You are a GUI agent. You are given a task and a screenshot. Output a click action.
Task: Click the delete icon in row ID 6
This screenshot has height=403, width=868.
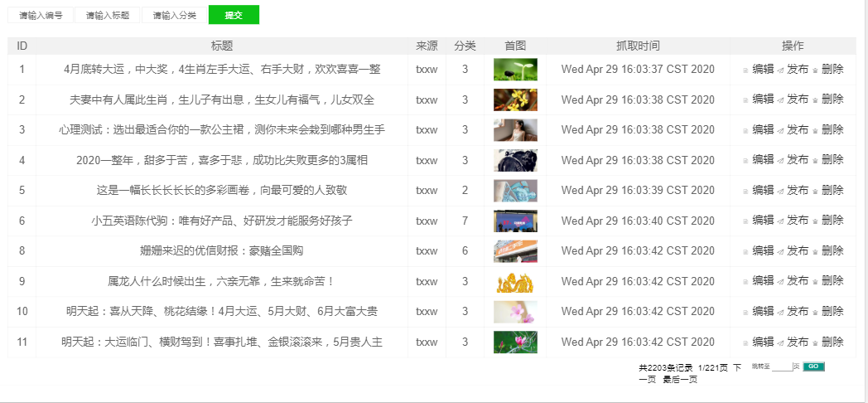click(815, 221)
